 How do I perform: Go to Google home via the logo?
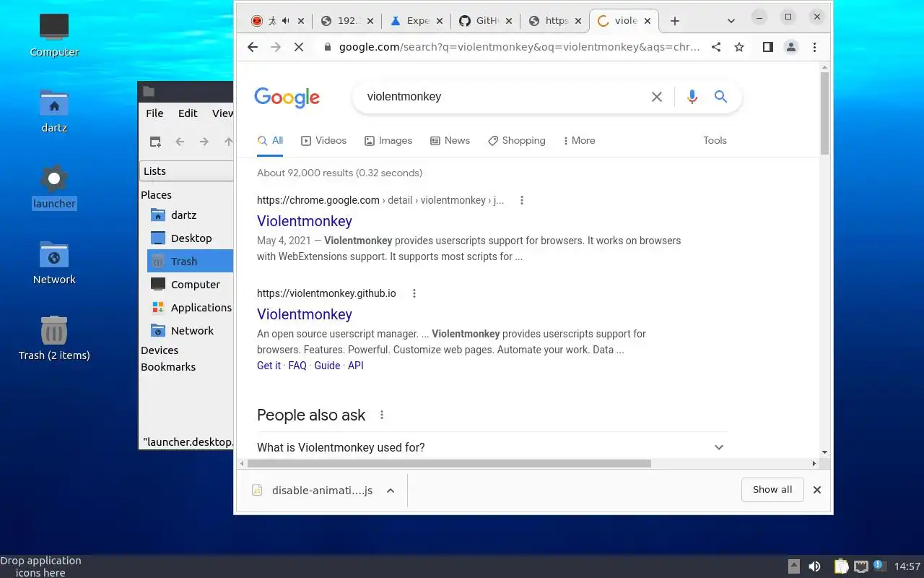click(x=287, y=98)
